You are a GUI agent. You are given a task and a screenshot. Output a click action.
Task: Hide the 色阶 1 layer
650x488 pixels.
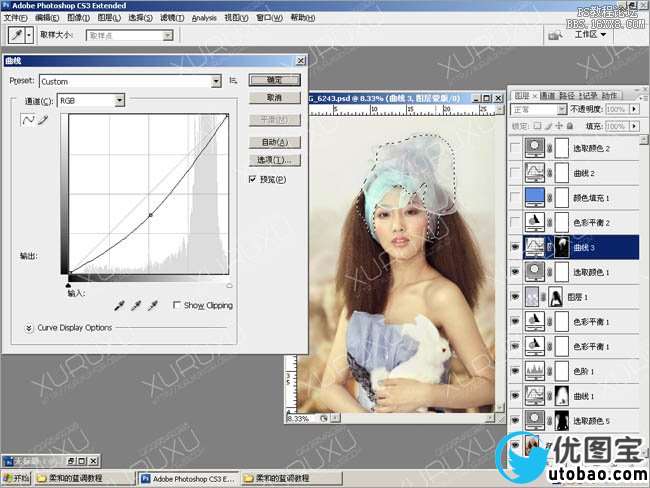click(x=515, y=371)
